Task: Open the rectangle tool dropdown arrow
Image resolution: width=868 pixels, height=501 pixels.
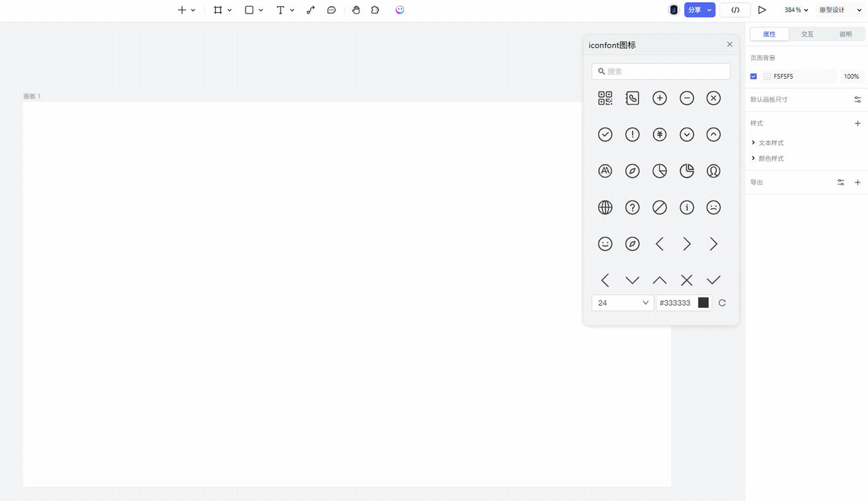Action: 261,10
